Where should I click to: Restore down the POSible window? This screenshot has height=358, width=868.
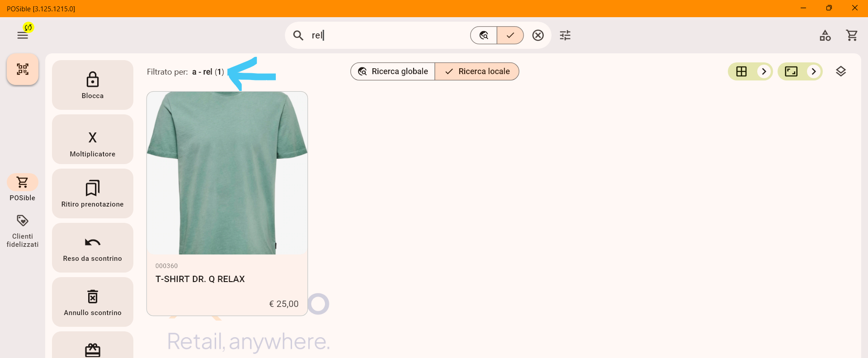[x=829, y=8]
